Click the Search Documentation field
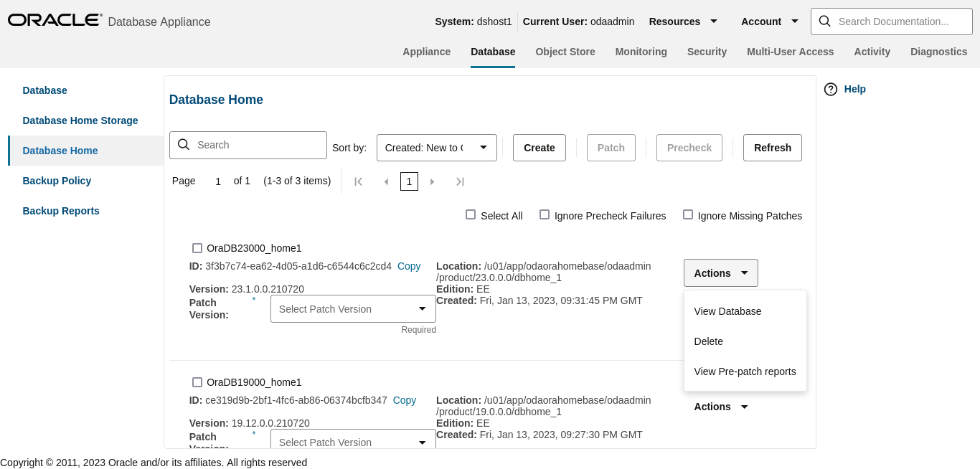Screen dimensions: 980x469 pos(892,22)
